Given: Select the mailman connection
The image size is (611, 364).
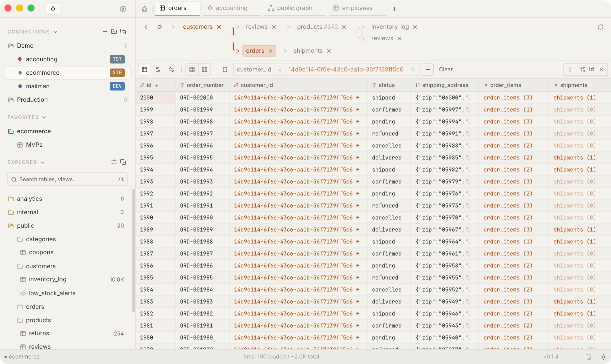Looking at the screenshot, I should click(67, 86).
